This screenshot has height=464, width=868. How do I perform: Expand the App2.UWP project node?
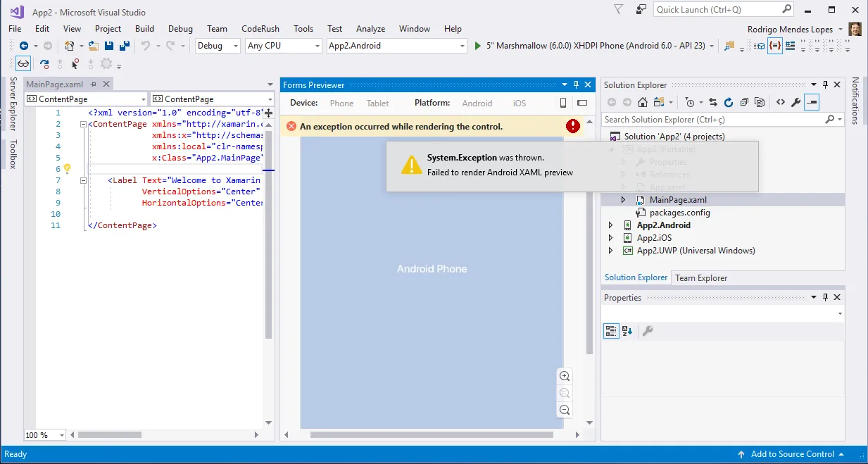click(x=610, y=251)
